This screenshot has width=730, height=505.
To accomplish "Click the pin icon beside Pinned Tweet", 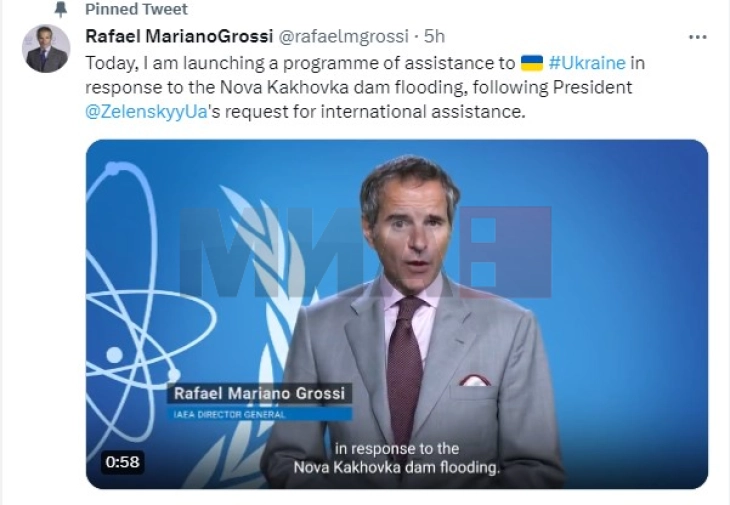I will coord(62,9).
